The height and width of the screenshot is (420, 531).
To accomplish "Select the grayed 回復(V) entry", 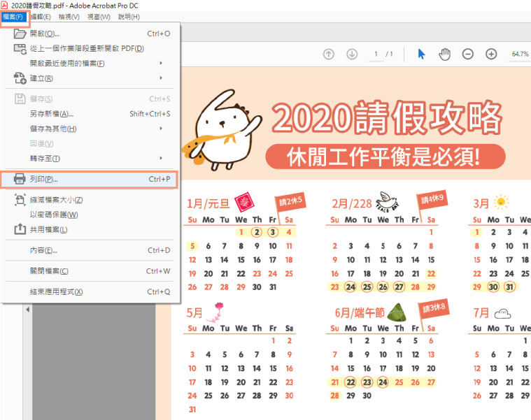I will tap(90, 144).
